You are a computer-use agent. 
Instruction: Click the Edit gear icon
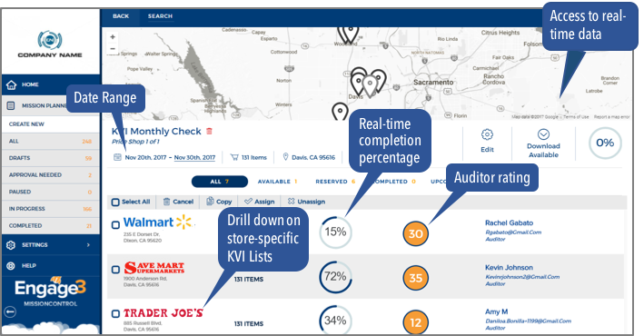pos(487,134)
